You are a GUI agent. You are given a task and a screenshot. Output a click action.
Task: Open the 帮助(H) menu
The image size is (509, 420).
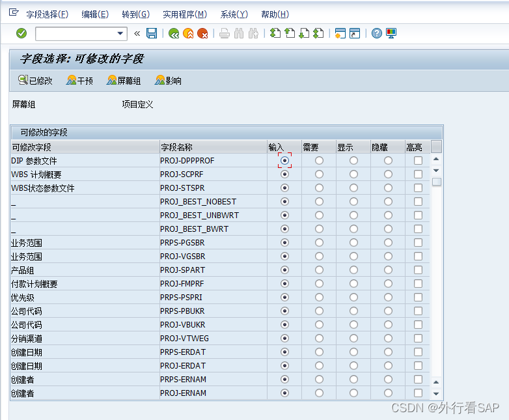click(x=275, y=14)
